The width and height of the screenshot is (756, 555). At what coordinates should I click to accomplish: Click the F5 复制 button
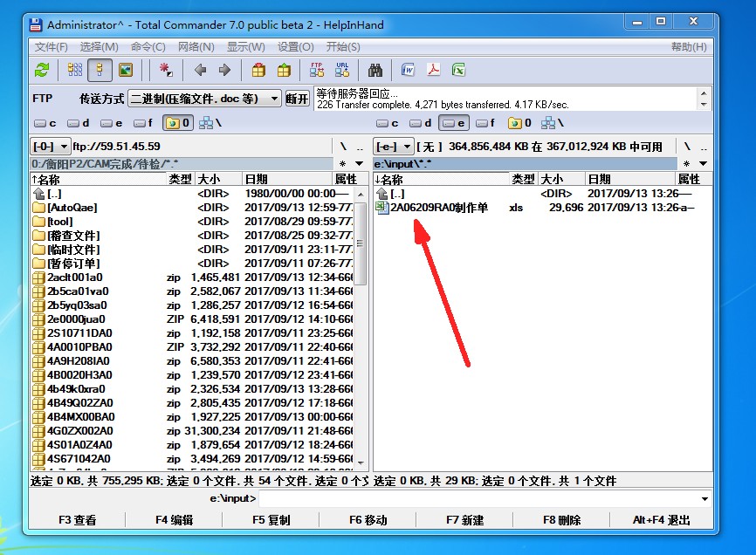pyautogui.click(x=271, y=520)
